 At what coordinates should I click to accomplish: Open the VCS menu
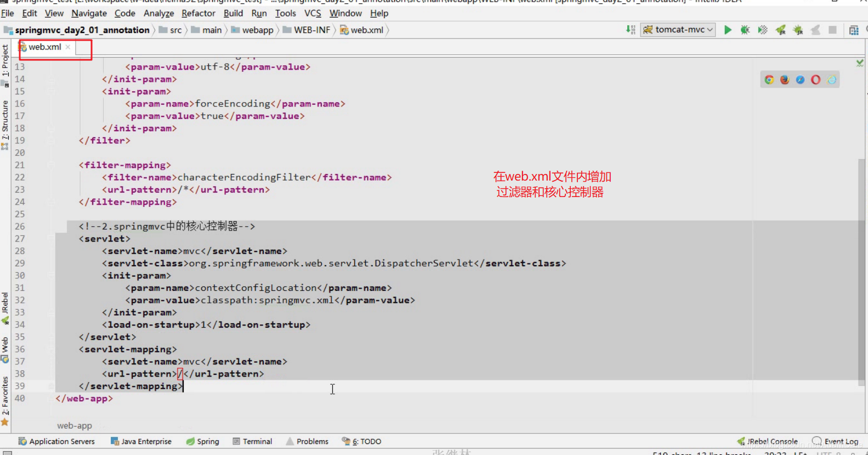[313, 13]
